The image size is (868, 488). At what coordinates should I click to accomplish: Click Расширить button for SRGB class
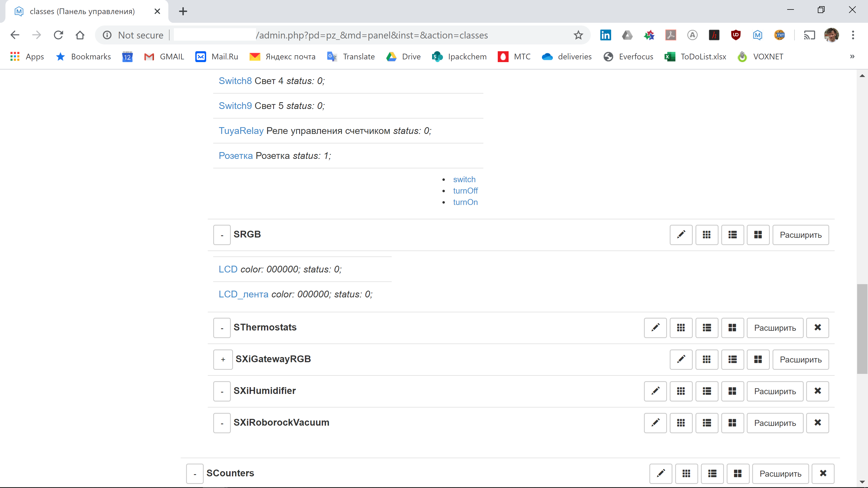pyautogui.click(x=801, y=235)
